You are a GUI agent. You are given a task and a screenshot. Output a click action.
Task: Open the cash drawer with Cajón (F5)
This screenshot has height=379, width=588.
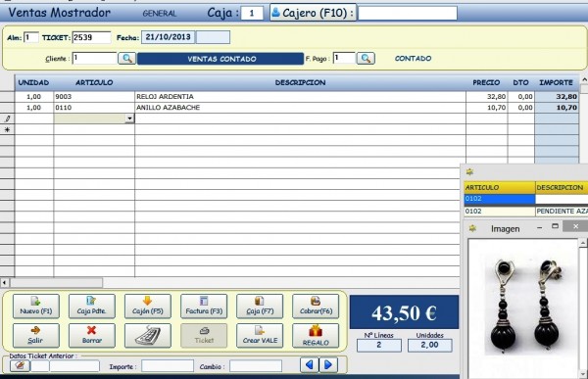[148, 306]
